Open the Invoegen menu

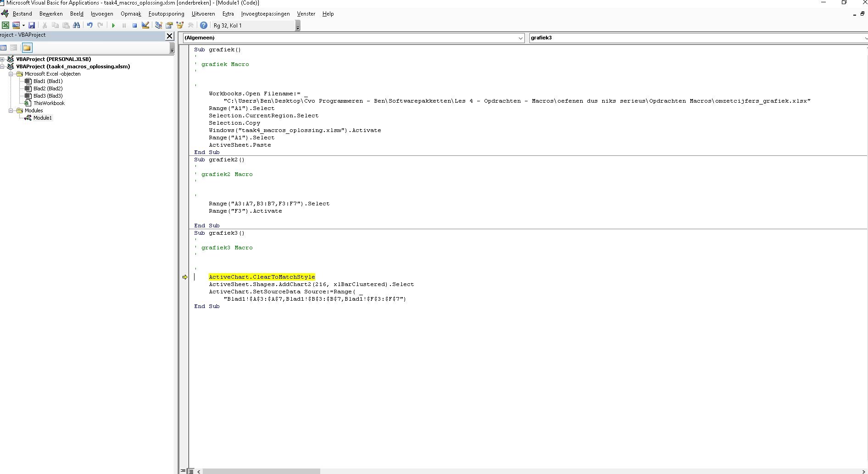[x=102, y=14]
